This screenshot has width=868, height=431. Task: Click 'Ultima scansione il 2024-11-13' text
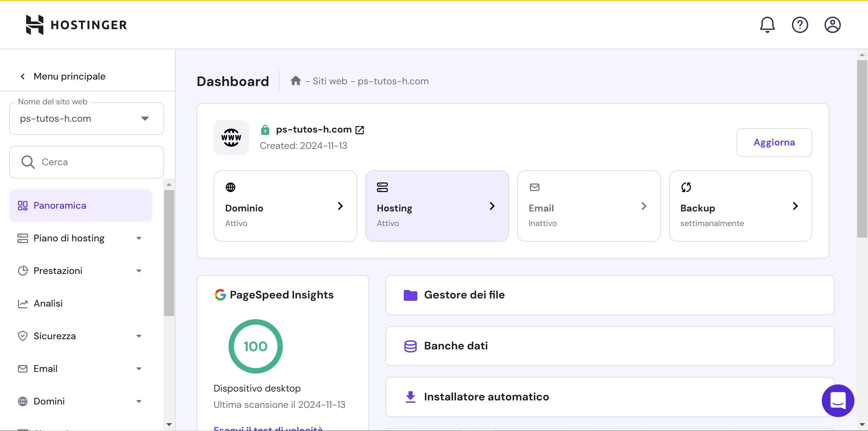tap(279, 405)
